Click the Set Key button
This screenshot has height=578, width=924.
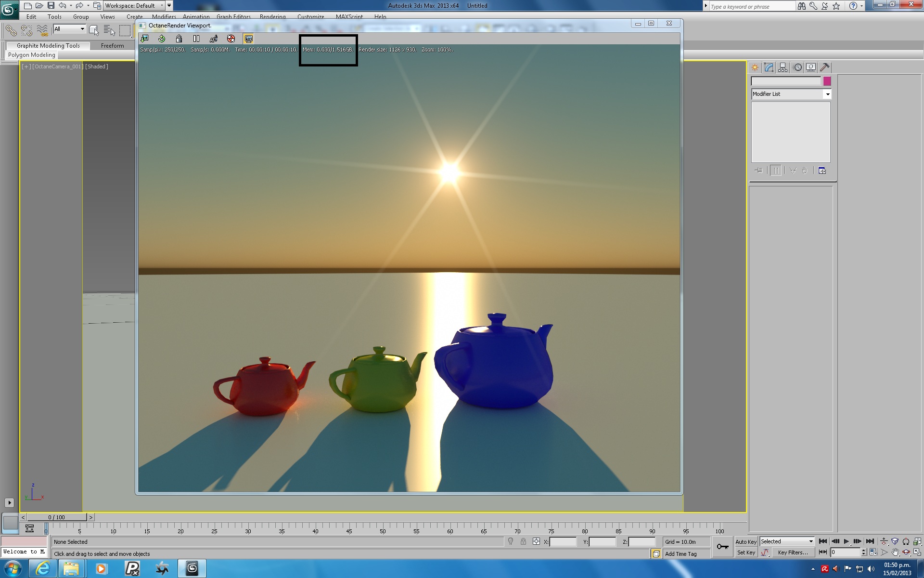coord(745,552)
